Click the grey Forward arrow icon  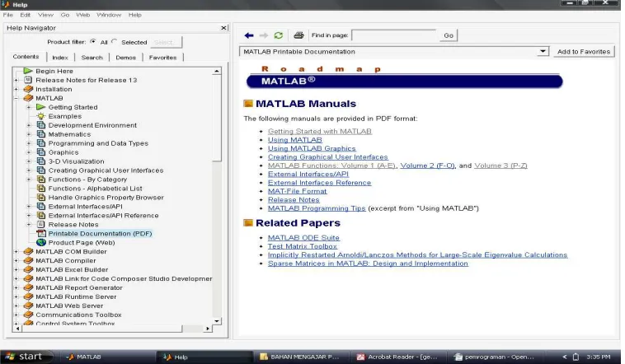tap(264, 35)
